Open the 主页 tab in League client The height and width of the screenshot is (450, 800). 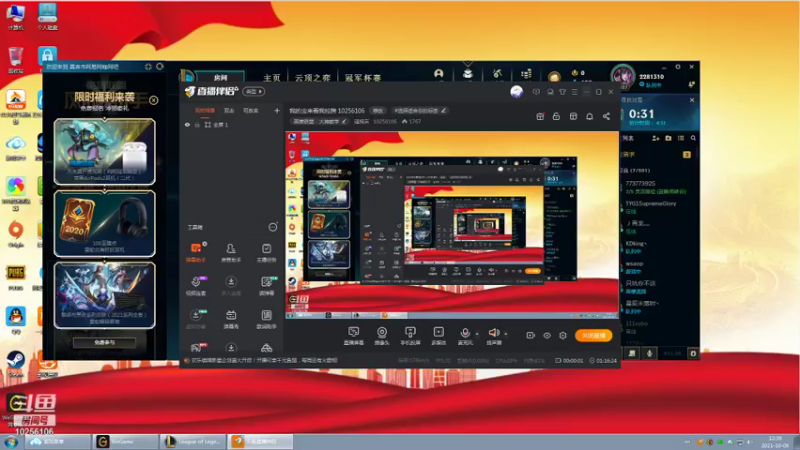(x=272, y=78)
